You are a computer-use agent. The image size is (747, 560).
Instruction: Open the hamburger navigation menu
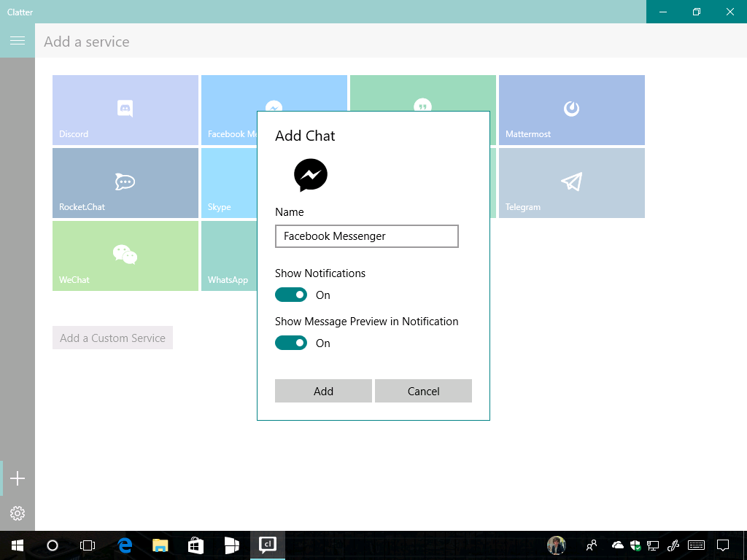[x=18, y=41]
